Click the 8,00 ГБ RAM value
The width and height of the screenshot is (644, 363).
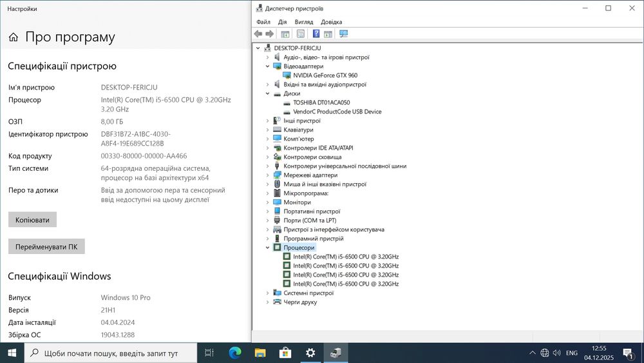point(112,122)
